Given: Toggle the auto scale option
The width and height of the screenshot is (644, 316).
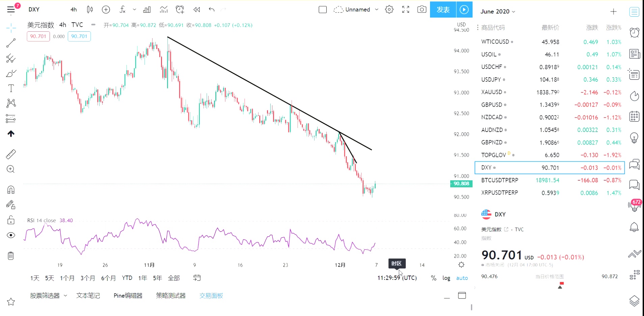Looking at the screenshot, I should [462, 278].
